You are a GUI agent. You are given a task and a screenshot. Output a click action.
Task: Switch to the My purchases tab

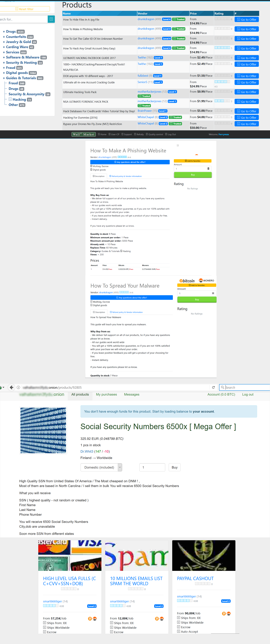pos(106,394)
